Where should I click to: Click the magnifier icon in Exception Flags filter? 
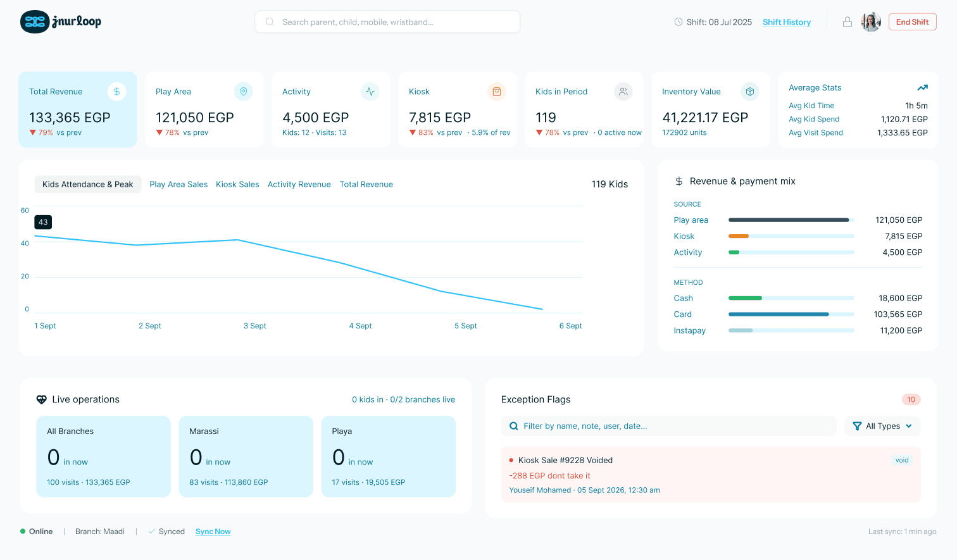click(514, 426)
